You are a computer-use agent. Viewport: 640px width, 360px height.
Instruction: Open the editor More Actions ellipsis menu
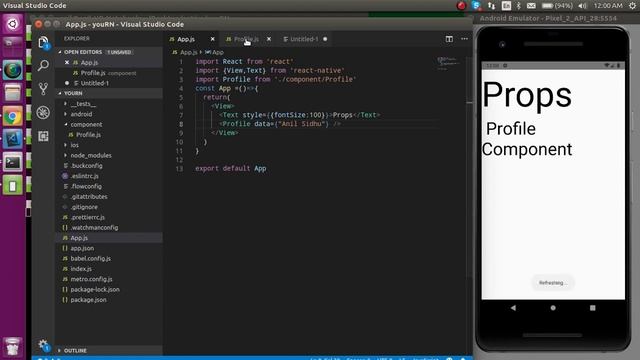tap(464, 39)
